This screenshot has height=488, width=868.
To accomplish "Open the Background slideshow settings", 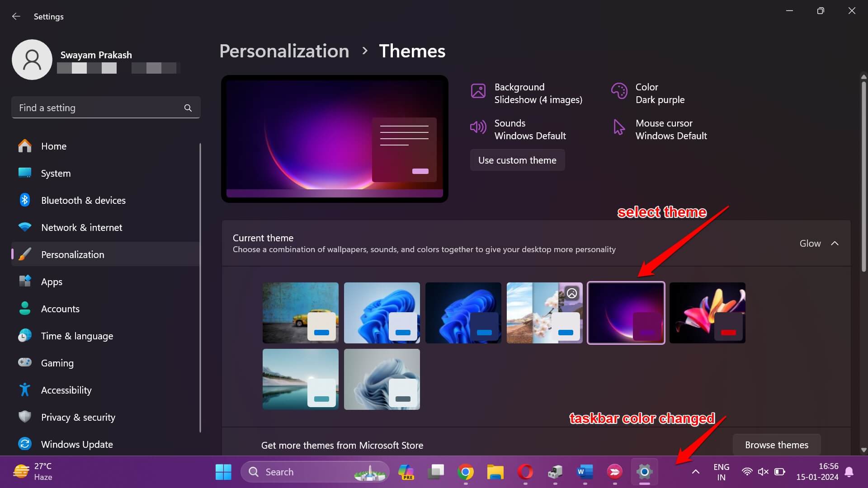I will point(527,93).
